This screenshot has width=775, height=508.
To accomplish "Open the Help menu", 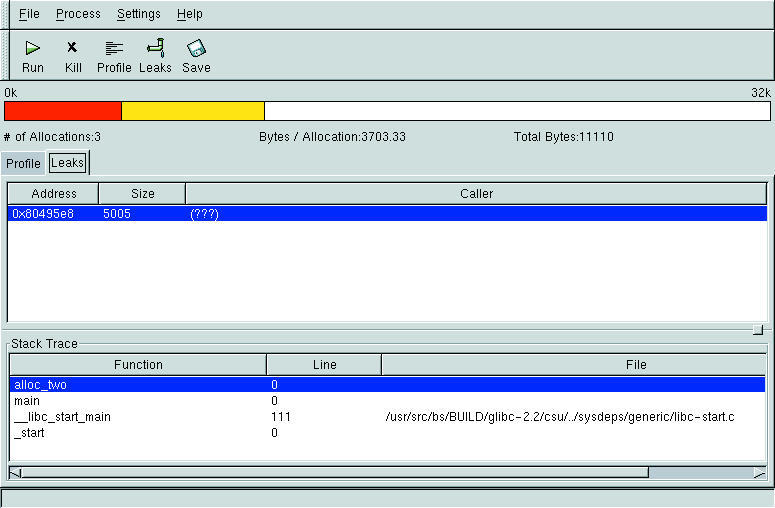I will (x=189, y=14).
